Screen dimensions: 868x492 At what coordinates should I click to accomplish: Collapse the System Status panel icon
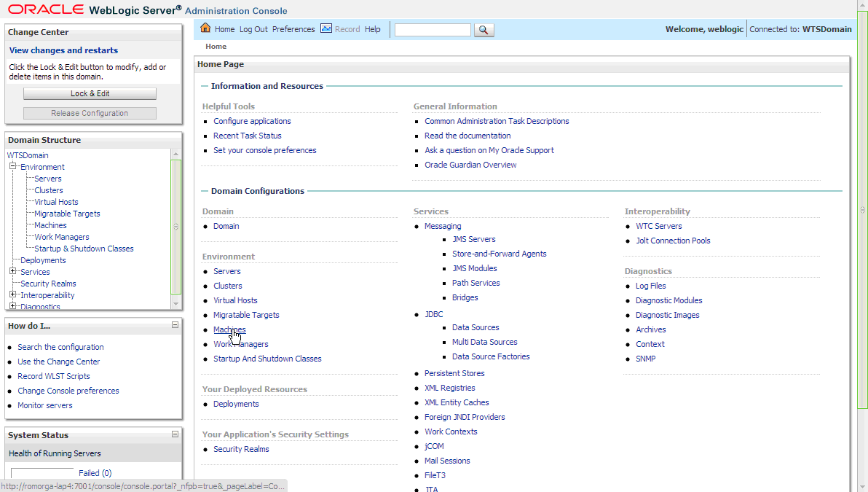175,435
